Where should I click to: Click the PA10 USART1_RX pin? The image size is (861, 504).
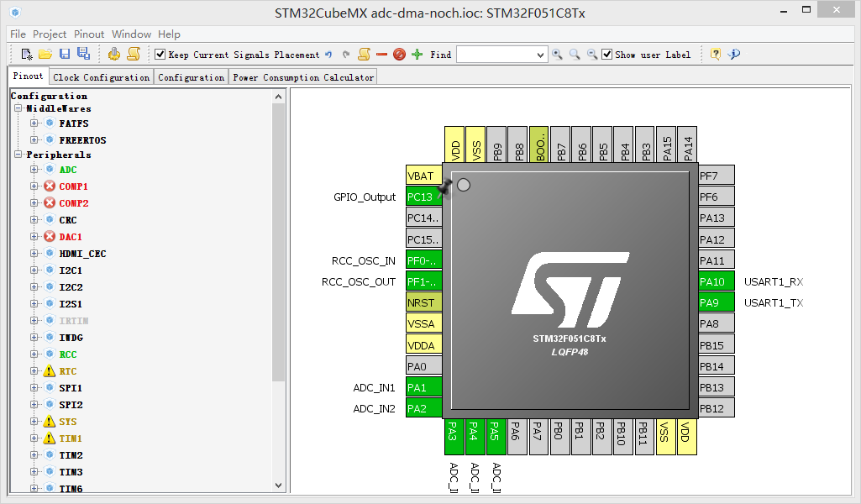pyautogui.click(x=716, y=281)
